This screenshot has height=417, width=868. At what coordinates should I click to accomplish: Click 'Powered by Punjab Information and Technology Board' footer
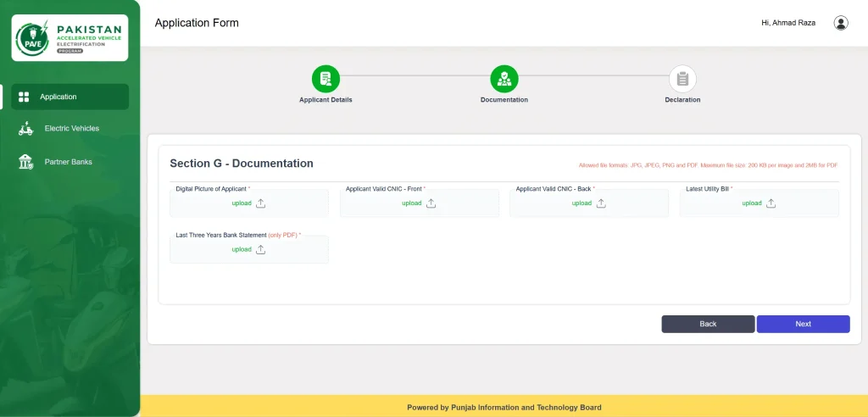[x=504, y=408]
